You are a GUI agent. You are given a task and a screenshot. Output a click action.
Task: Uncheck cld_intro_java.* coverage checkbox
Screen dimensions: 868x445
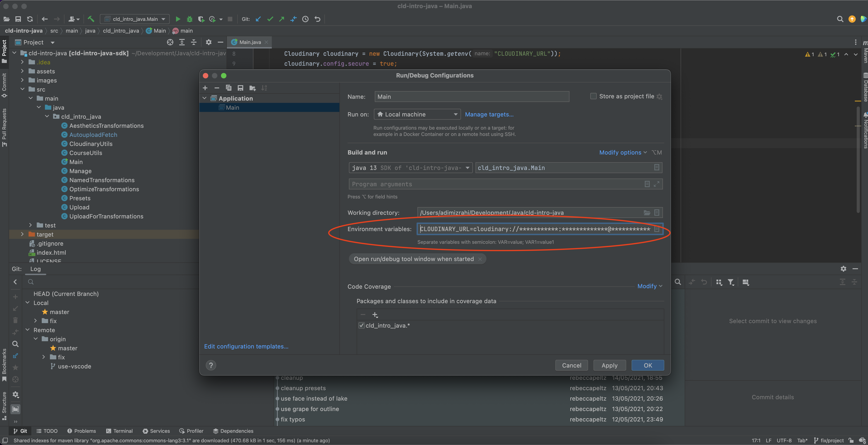(x=361, y=326)
